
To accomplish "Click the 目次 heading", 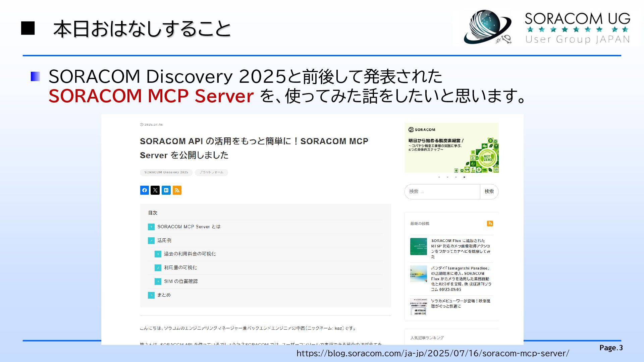I will 153,213.
